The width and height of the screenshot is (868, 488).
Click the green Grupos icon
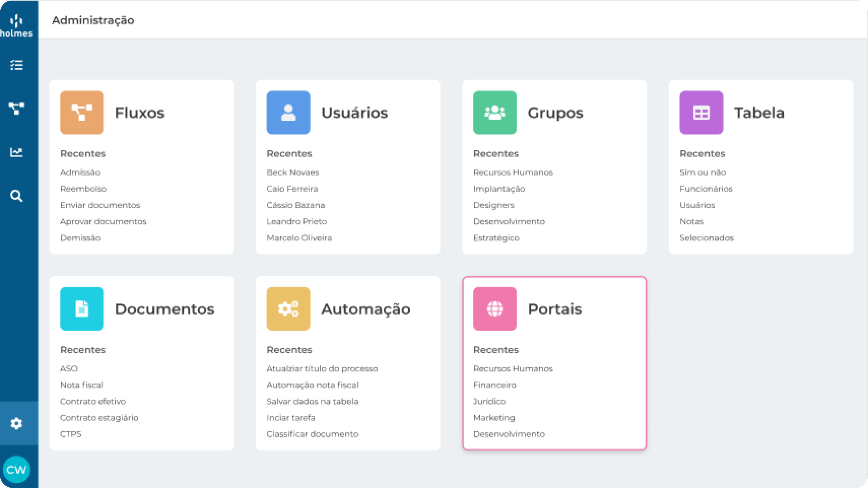(495, 112)
